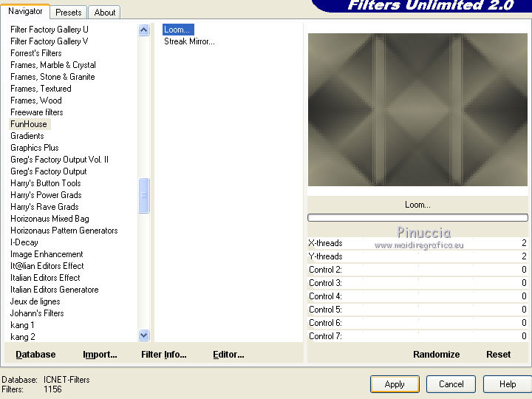
Task: Select Italian Editors Generatore category
Action: click(x=54, y=290)
